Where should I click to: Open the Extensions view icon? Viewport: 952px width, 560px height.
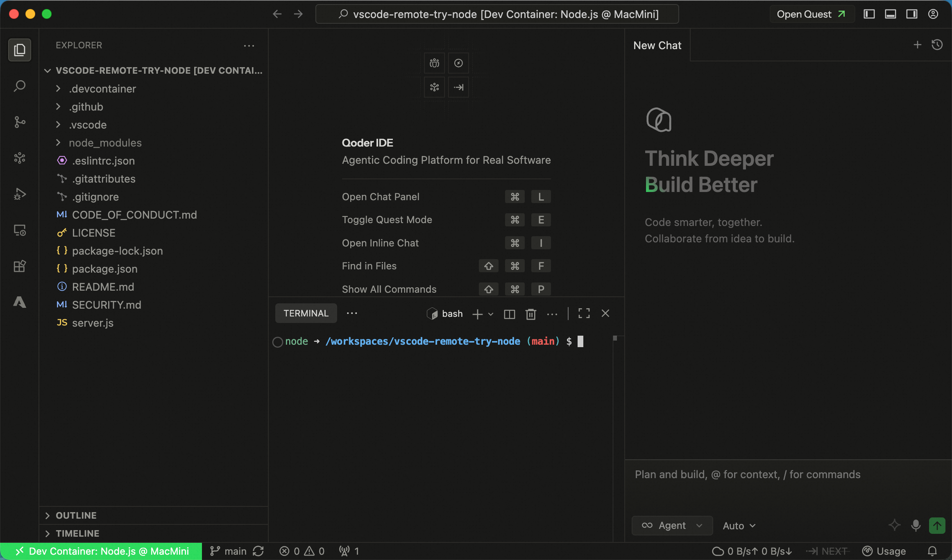pyautogui.click(x=20, y=266)
